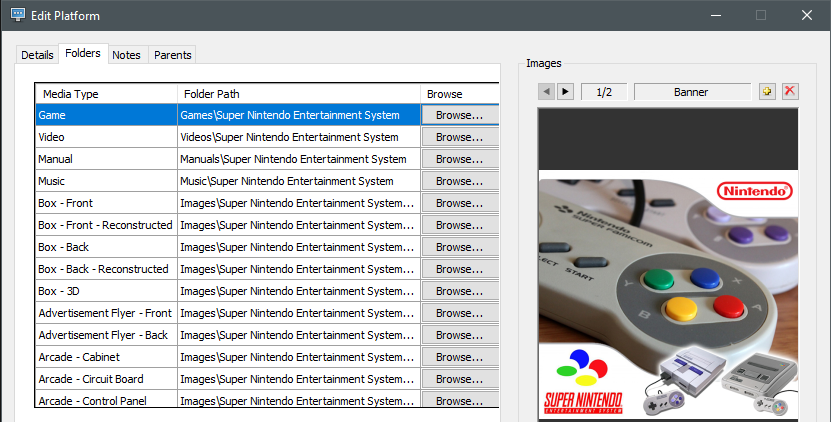Viewport: 831px width, 422px height.
Task: Select the Arcade - Cabinet cell
Action: tap(106, 357)
